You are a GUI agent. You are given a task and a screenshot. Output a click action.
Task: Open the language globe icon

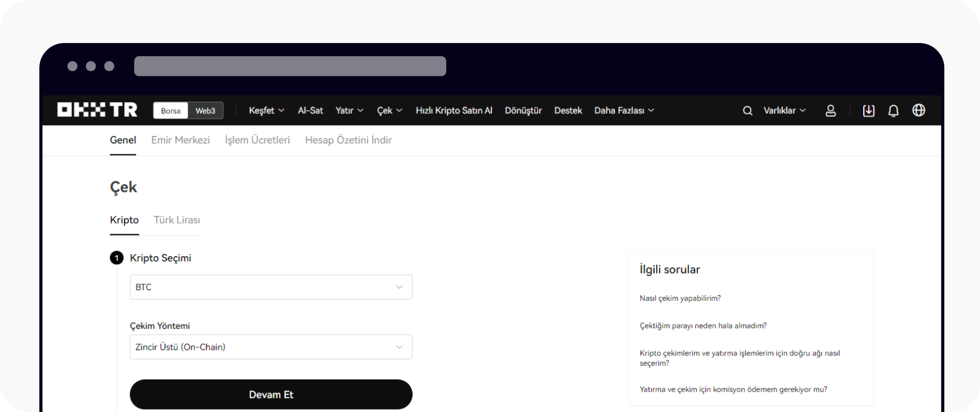[919, 110]
